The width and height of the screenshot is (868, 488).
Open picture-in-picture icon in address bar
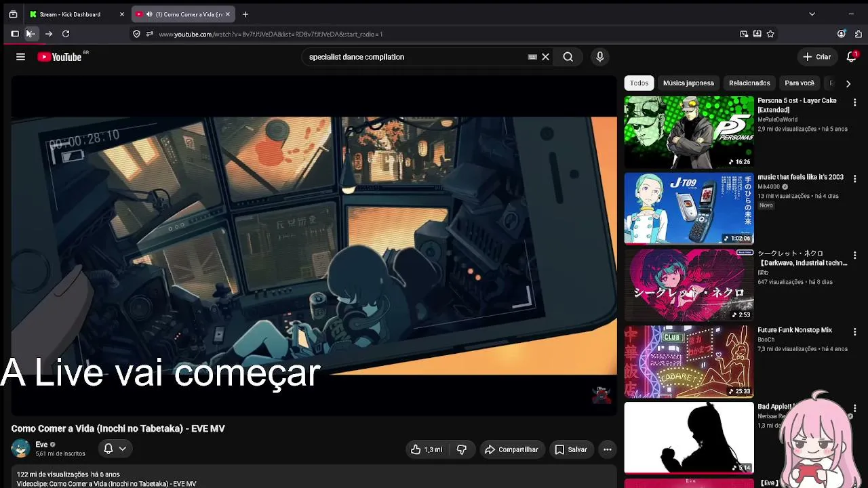[744, 34]
